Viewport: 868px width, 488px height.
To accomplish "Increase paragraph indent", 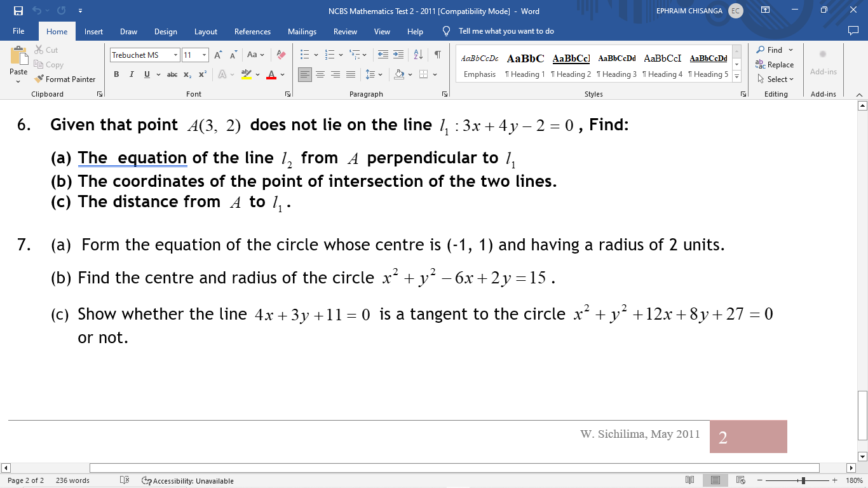I will 398,55.
